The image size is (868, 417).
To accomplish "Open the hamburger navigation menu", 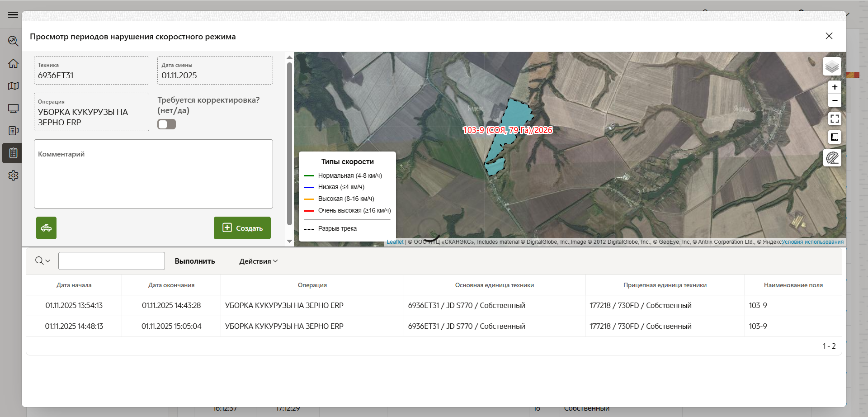I will coord(13,15).
